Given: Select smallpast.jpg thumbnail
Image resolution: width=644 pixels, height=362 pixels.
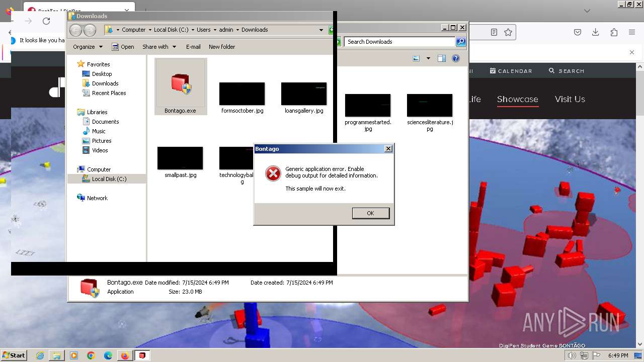Looking at the screenshot, I should 180,158.
